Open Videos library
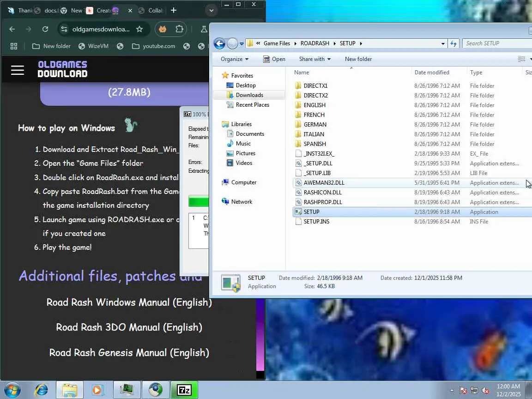Viewport: 532px width, 399px height. (x=244, y=163)
